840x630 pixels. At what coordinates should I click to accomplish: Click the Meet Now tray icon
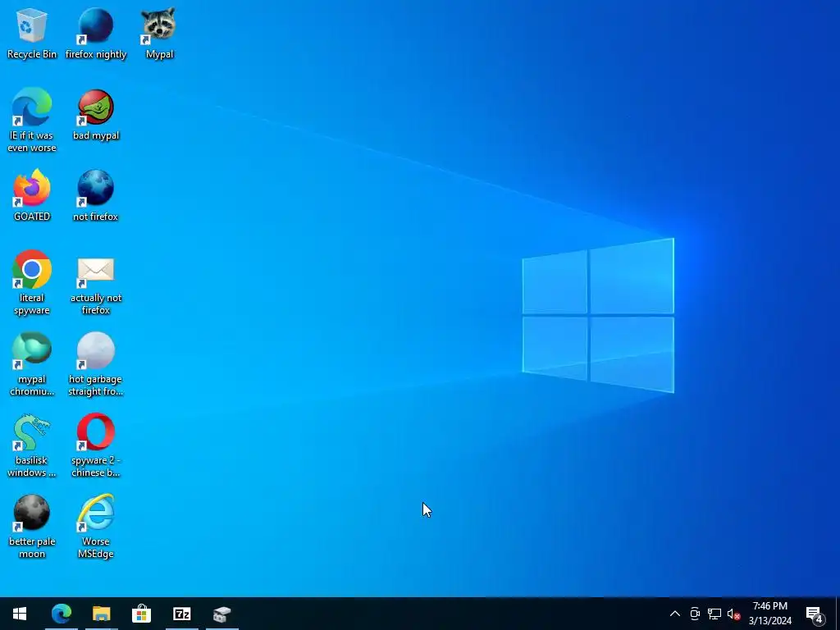click(695, 614)
